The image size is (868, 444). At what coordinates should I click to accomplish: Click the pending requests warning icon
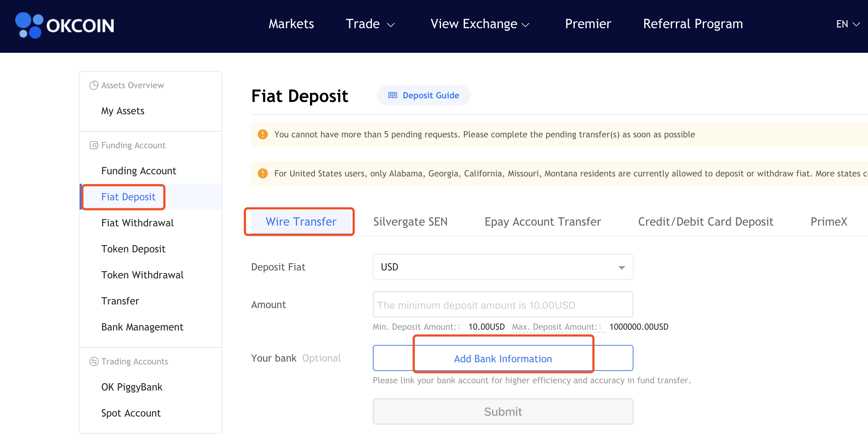coord(263,135)
